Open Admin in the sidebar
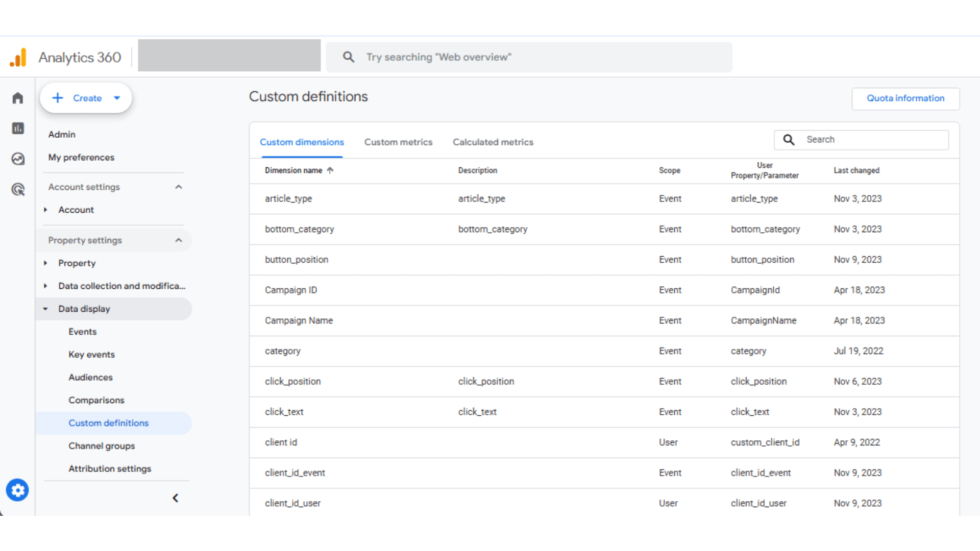 point(62,135)
